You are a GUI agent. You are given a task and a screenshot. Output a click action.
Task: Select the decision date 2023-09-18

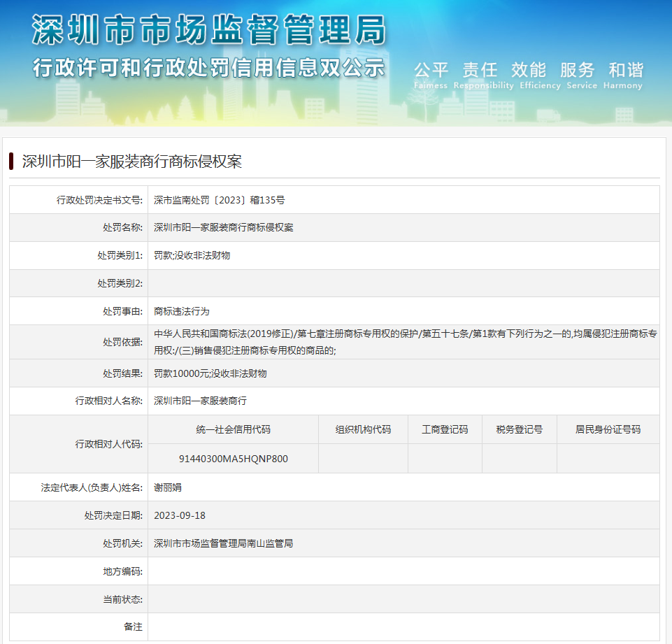pyautogui.click(x=180, y=515)
